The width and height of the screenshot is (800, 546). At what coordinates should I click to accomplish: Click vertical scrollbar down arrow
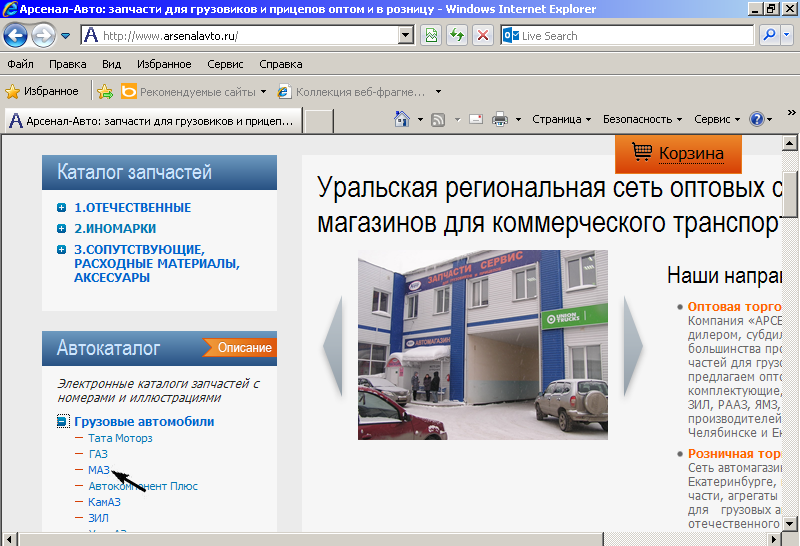click(x=790, y=524)
